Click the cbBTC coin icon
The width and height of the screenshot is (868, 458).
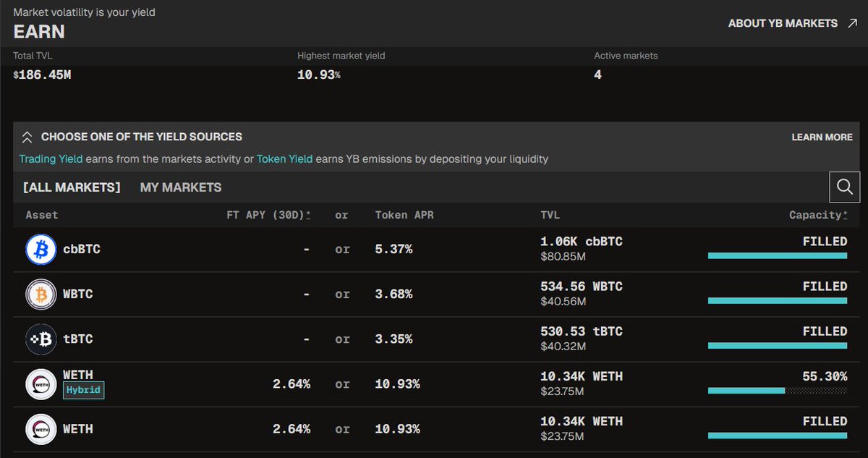(x=41, y=250)
